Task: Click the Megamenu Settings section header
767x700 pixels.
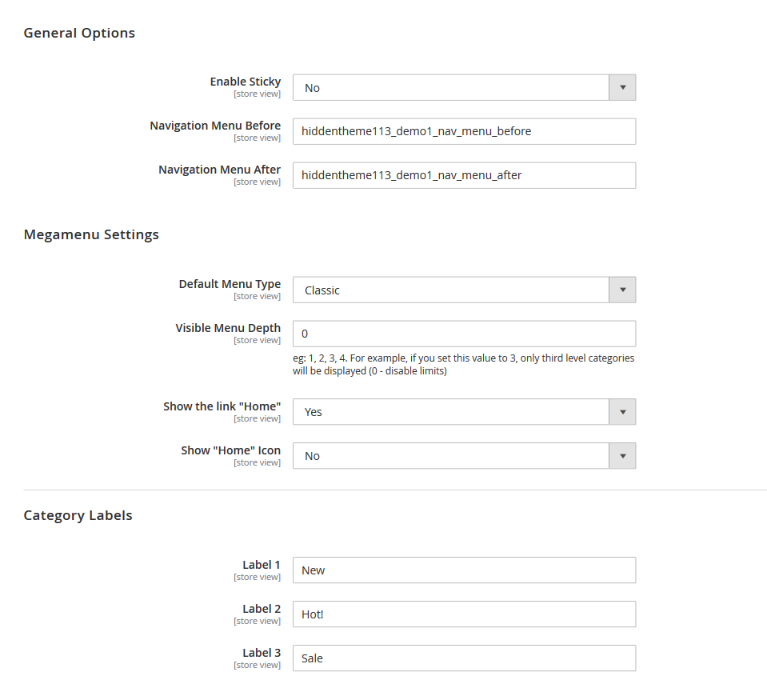Action: click(x=92, y=234)
